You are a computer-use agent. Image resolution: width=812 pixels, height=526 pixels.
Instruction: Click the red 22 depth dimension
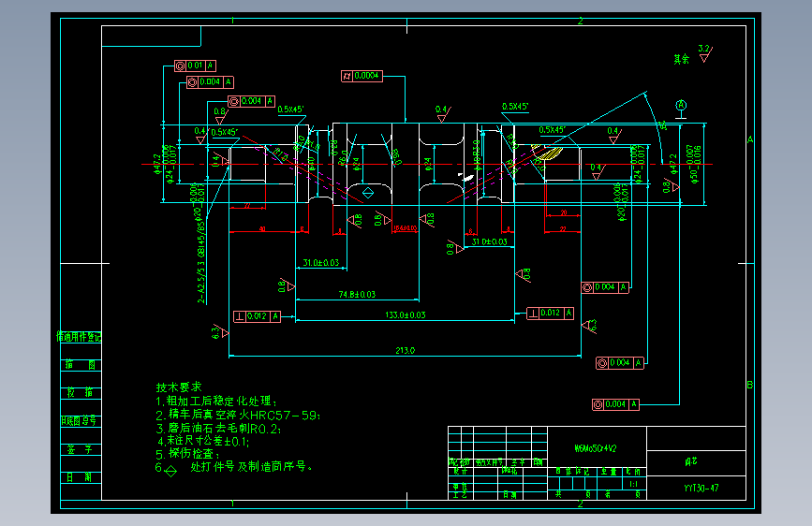(563, 228)
